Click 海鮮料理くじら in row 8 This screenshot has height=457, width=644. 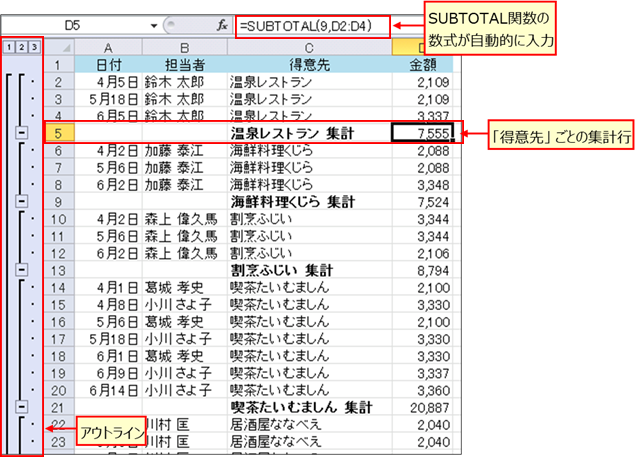pos(309,184)
